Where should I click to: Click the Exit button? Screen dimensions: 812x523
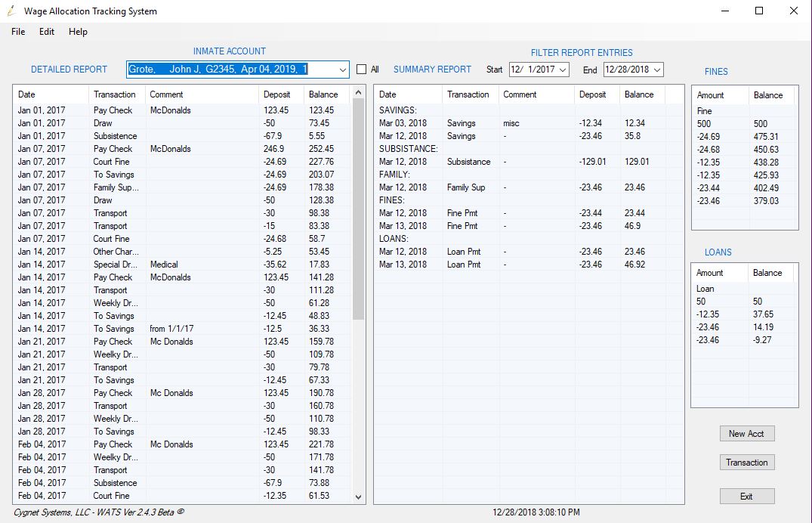click(746, 497)
